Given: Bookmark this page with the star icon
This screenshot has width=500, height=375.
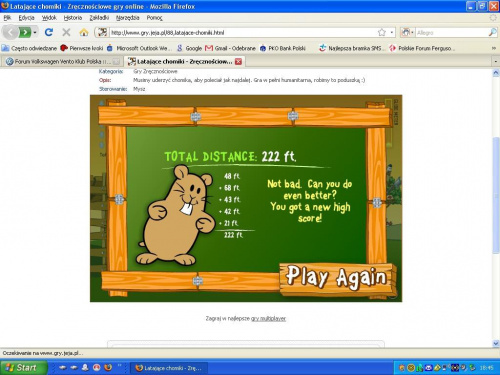Looking at the screenshot, I should [x=382, y=32].
